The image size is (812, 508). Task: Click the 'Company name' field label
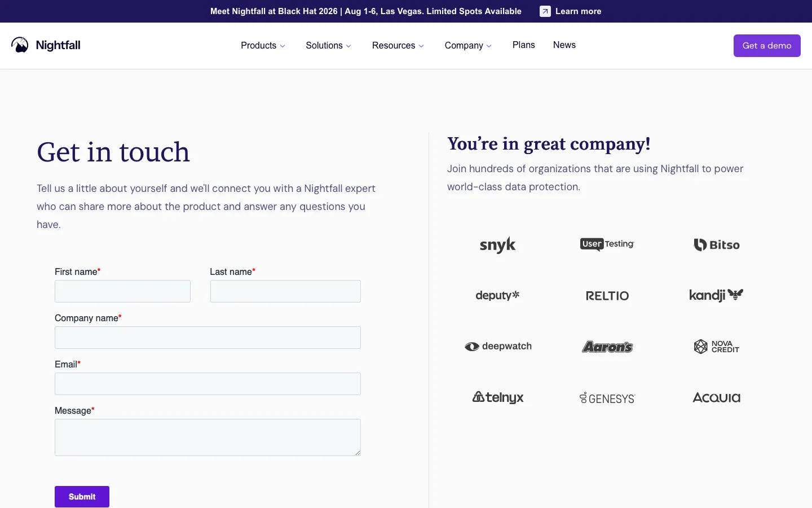88,318
